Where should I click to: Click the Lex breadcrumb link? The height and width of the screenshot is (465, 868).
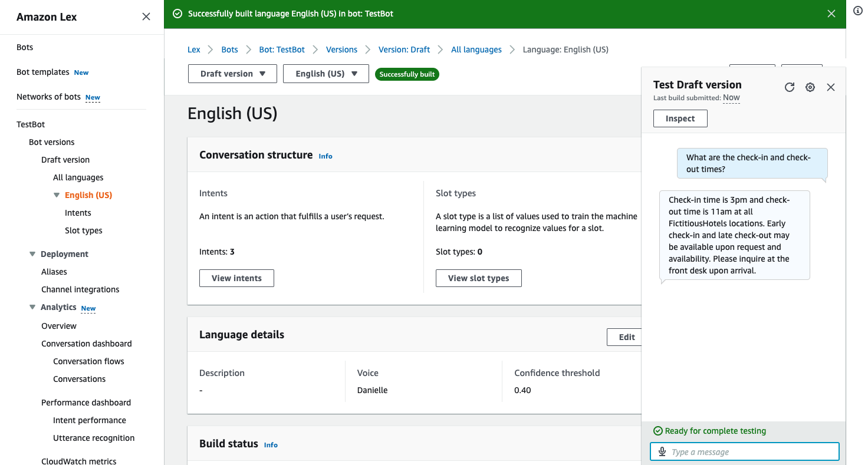coord(194,50)
